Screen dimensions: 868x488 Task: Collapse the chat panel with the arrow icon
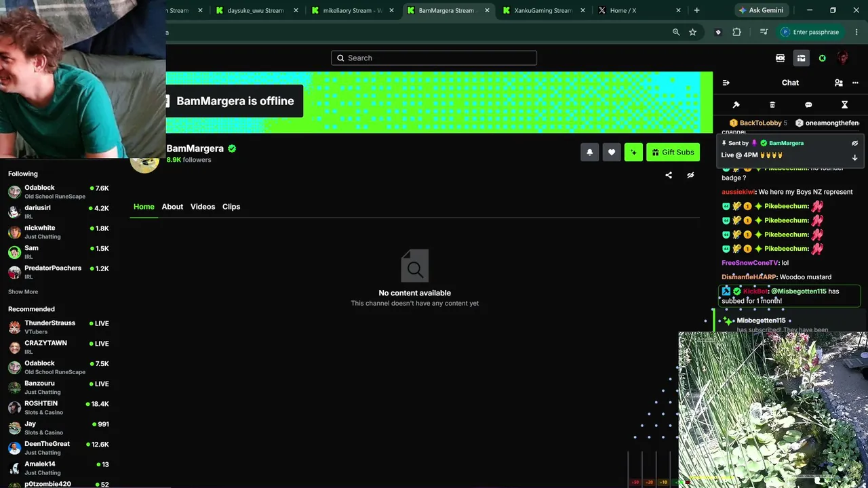pyautogui.click(x=726, y=83)
